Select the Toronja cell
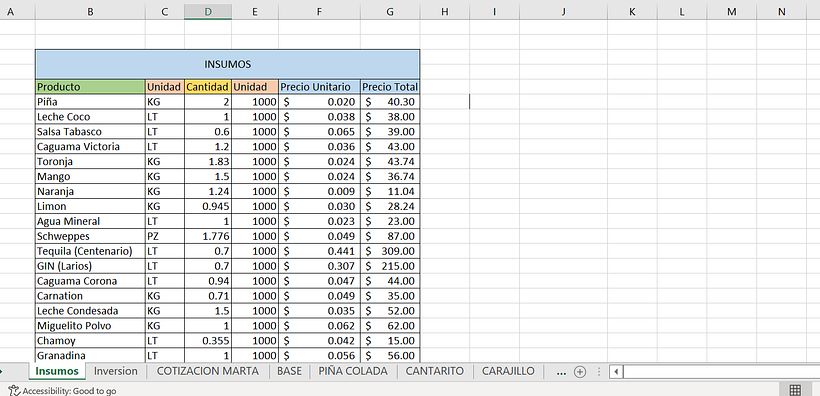 point(90,162)
